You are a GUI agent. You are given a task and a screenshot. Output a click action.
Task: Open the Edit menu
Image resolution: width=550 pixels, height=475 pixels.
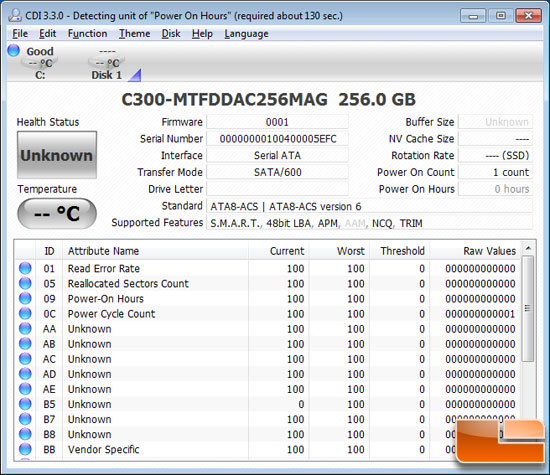coord(47,34)
